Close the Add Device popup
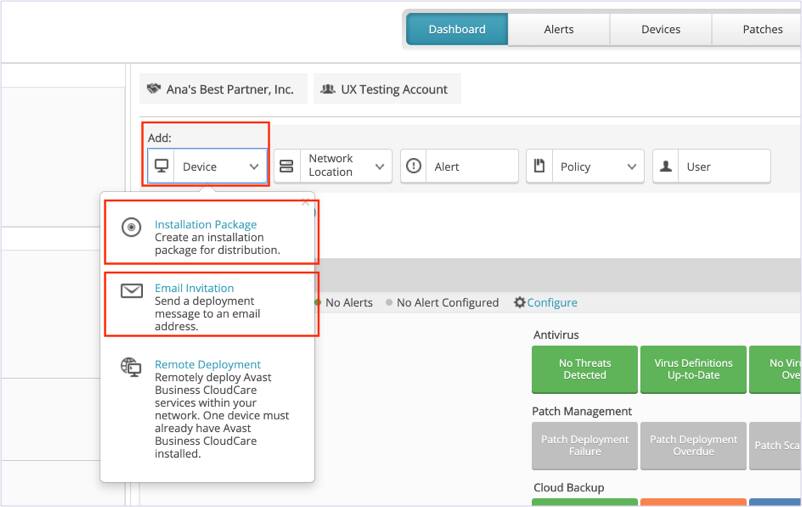 (305, 202)
